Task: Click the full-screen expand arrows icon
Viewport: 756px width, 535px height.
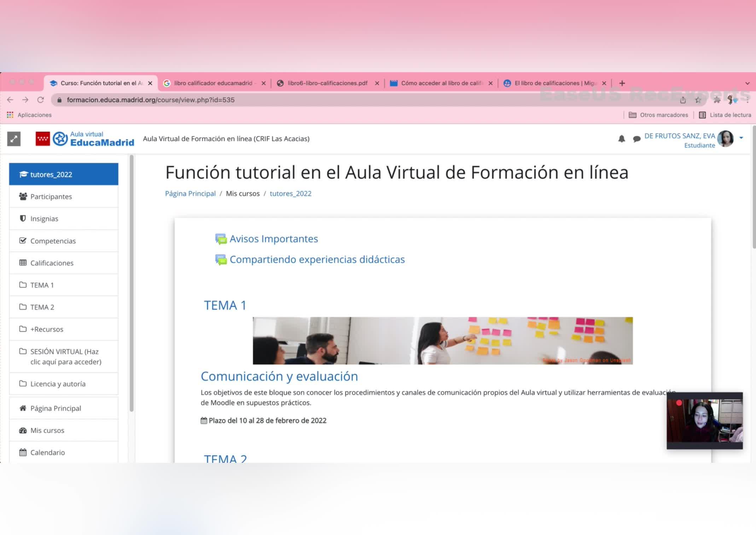Action: [x=14, y=139]
